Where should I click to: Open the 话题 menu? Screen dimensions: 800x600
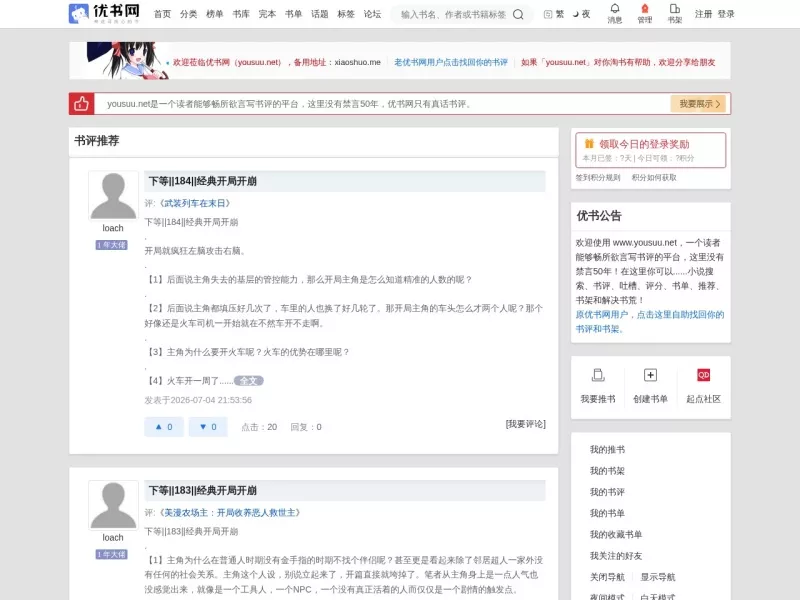click(319, 14)
